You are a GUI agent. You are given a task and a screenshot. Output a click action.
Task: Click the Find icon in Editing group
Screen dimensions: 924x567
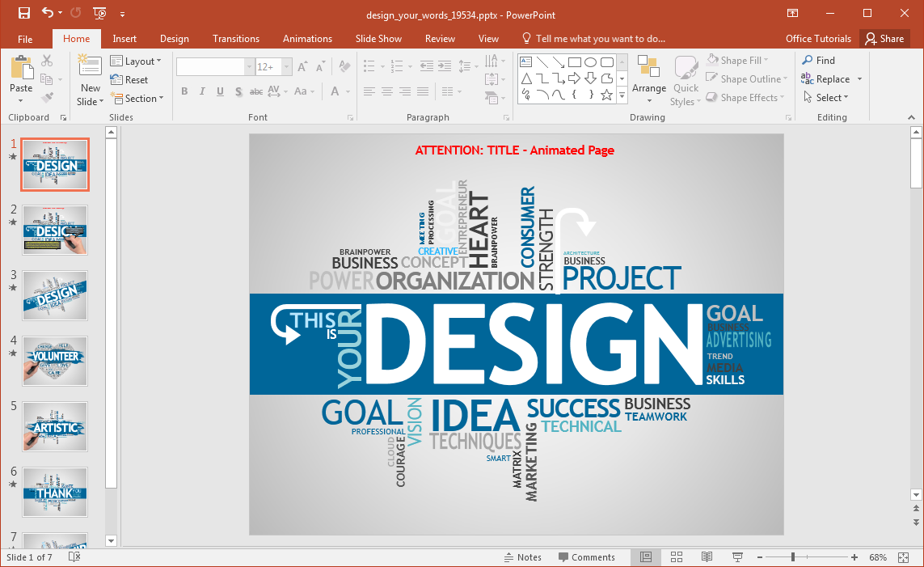click(x=819, y=59)
